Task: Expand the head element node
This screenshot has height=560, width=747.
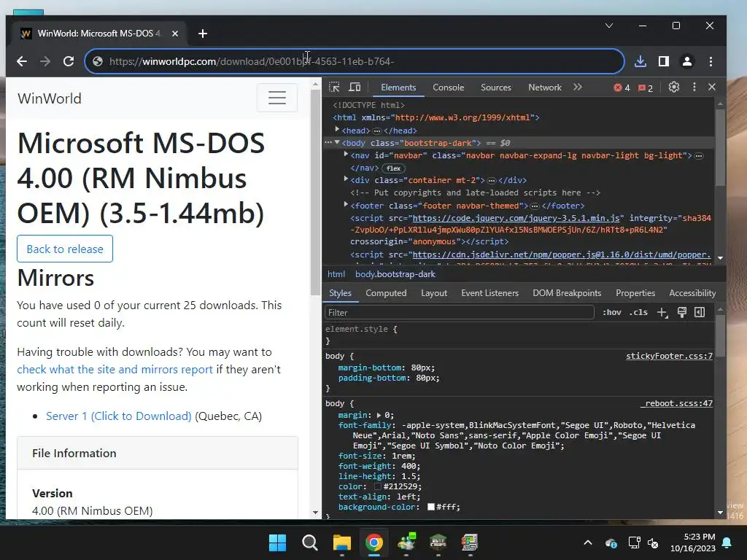Action: click(x=337, y=130)
